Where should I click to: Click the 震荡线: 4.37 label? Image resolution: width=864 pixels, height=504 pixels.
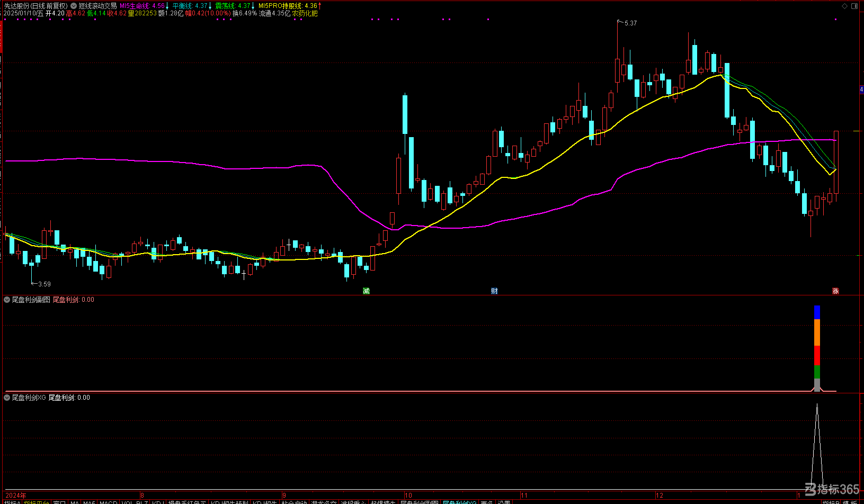click(233, 6)
